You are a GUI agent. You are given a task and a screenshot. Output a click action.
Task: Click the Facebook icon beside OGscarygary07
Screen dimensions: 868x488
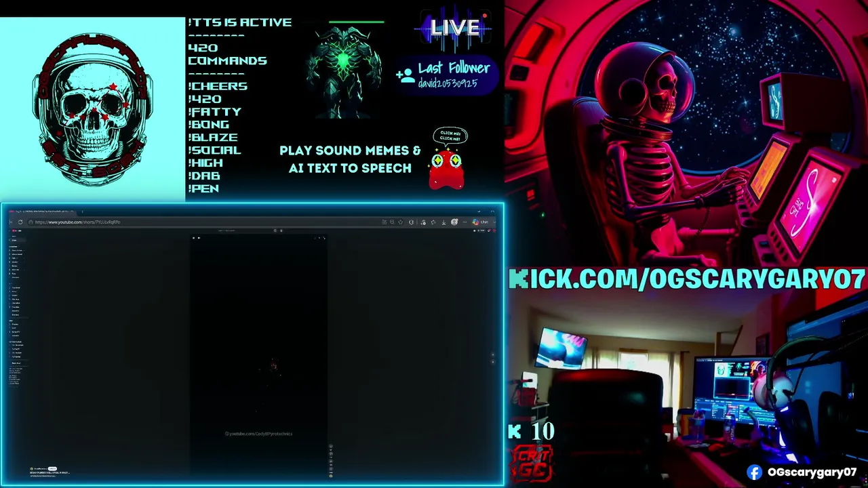(754, 472)
